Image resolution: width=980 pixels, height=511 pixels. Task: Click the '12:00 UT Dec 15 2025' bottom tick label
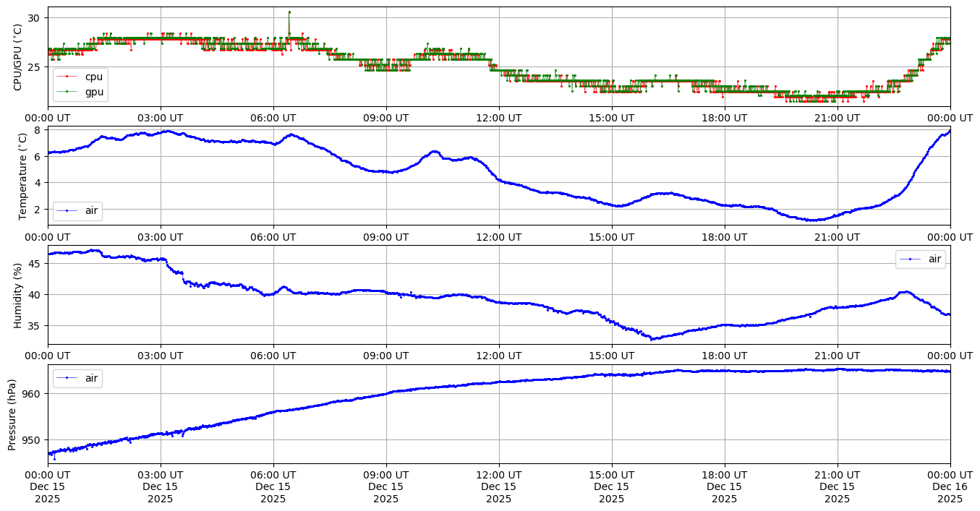point(499,486)
